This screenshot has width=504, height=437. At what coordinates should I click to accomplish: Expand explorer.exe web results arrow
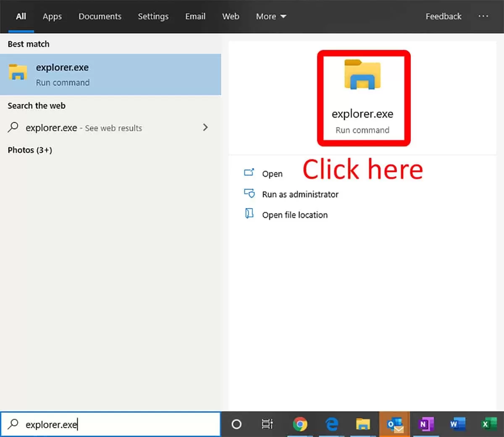[x=205, y=127]
